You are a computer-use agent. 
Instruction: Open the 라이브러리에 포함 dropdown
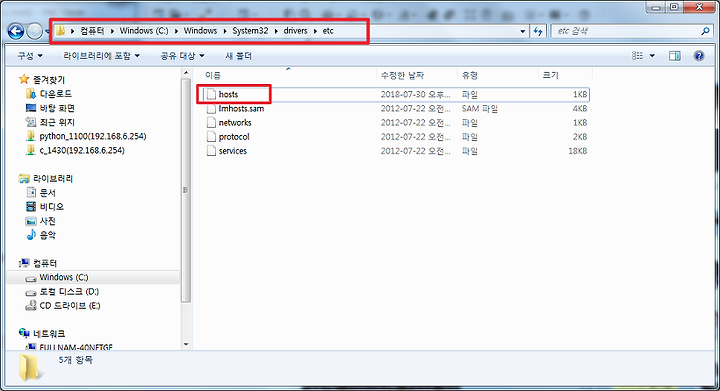tap(101, 56)
